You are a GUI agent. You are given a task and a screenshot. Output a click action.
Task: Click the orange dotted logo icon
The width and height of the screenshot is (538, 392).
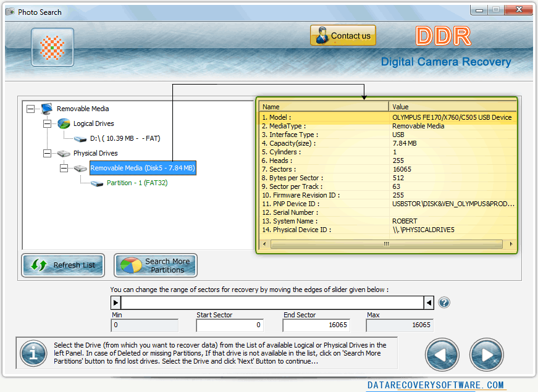52,48
